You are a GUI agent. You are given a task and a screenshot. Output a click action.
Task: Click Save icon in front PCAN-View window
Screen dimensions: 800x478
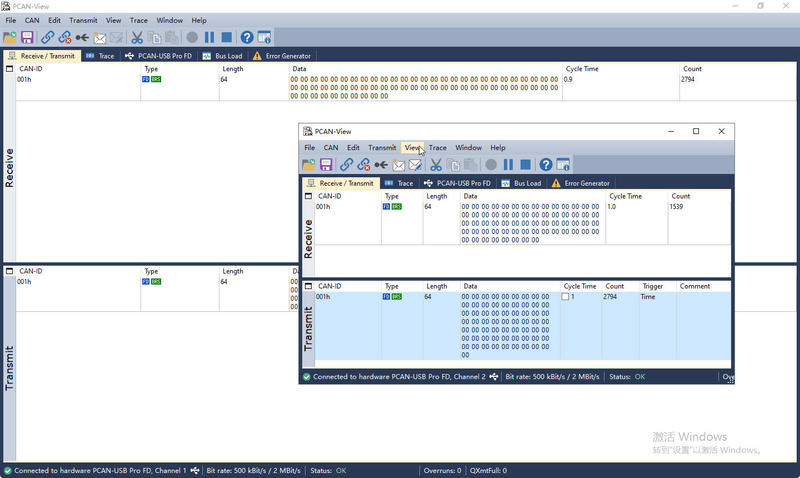click(327, 164)
